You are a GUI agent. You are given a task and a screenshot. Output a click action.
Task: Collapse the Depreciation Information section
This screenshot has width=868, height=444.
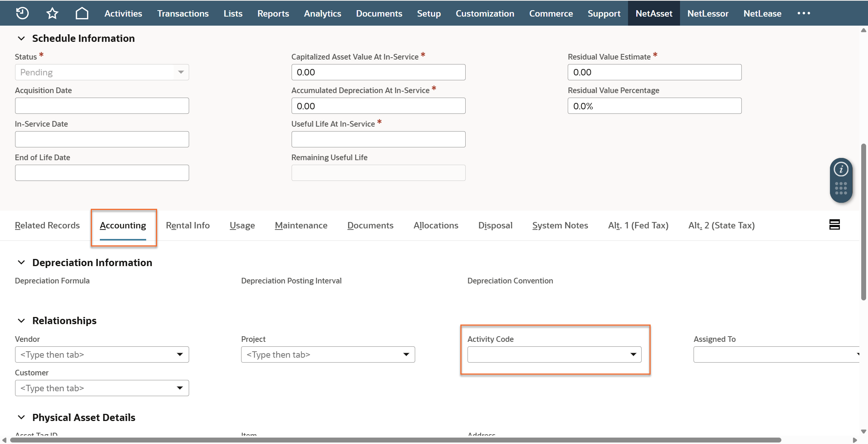click(21, 263)
